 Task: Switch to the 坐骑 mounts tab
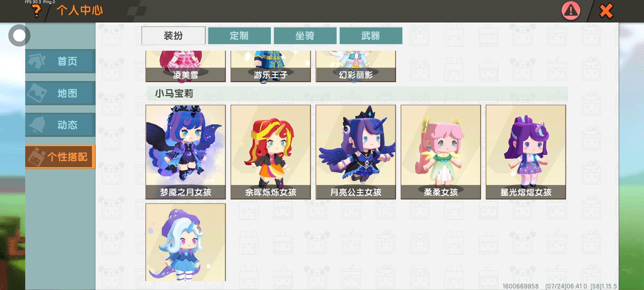pos(305,35)
